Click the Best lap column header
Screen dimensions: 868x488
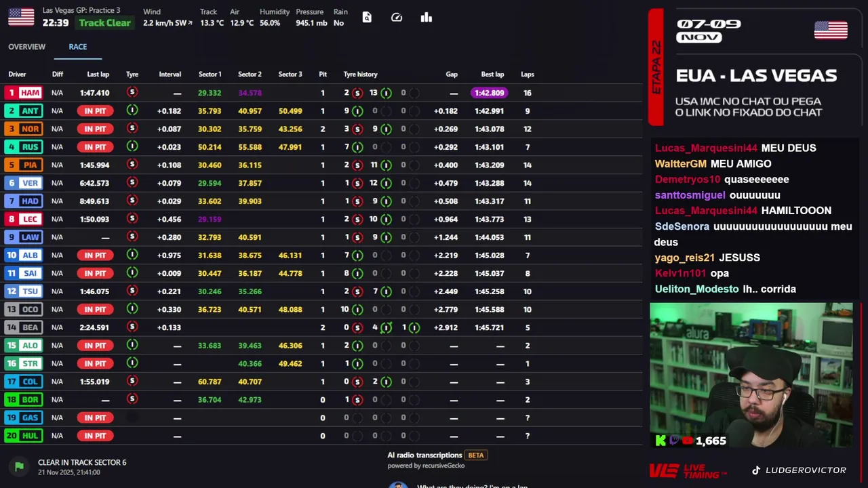(x=492, y=75)
